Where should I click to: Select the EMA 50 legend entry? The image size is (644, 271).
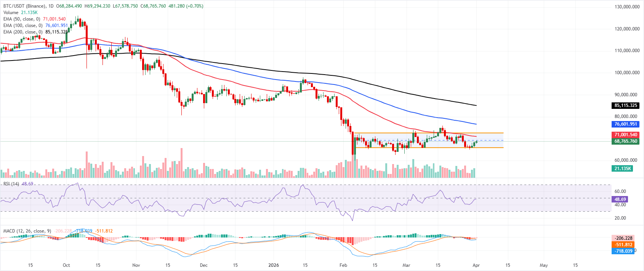(21, 19)
